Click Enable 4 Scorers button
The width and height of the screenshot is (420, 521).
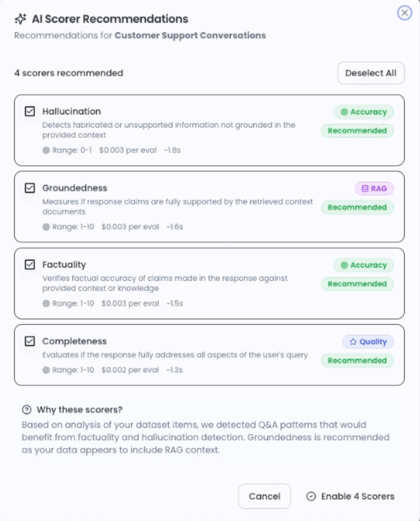pyautogui.click(x=351, y=496)
